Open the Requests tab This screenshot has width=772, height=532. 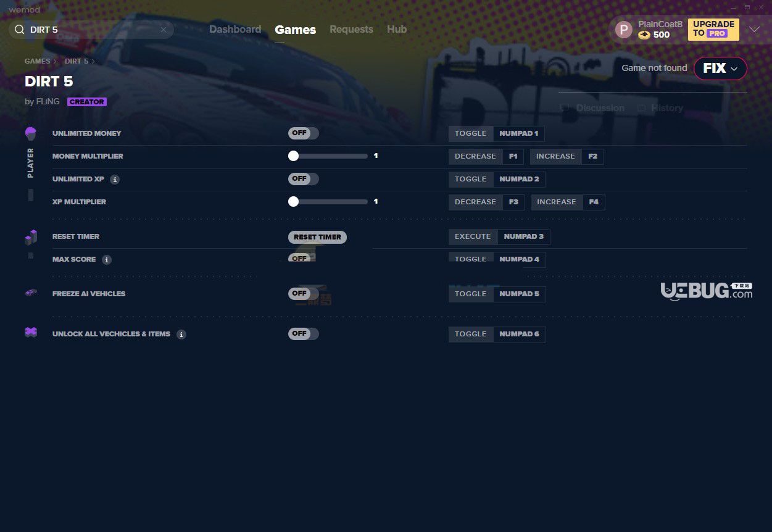click(x=351, y=29)
